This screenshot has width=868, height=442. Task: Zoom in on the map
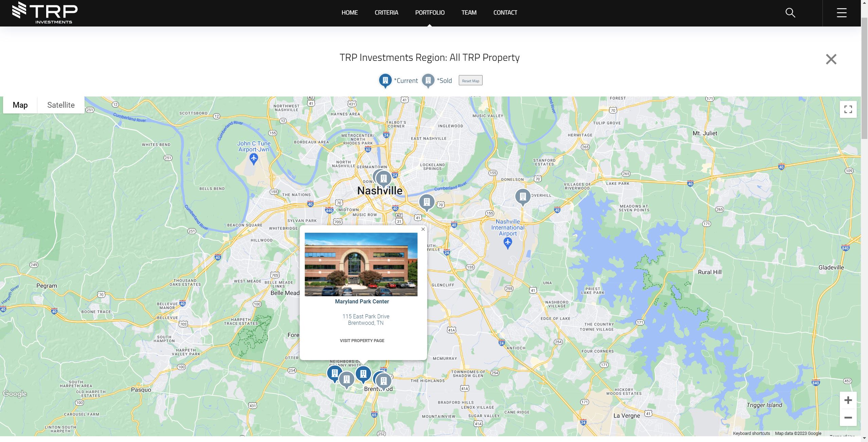point(848,400)
